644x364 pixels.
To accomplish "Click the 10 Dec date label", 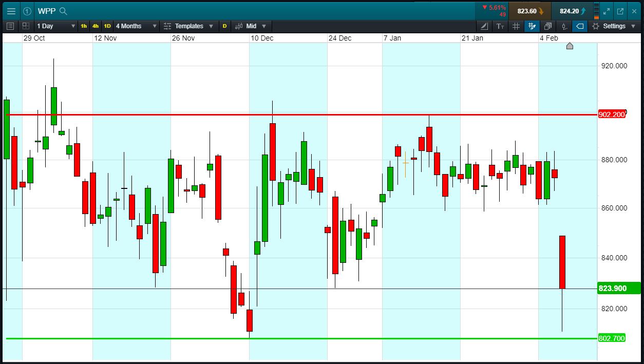I will tap(262, 38).
